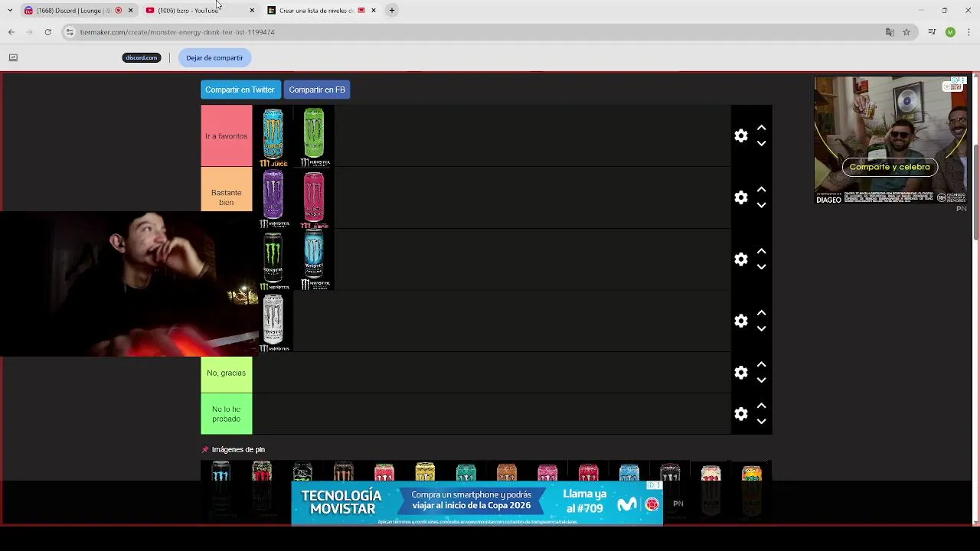The height and width of the screenshot is (551, 980).
Task: Move 'No, gracias' tier up
Action: [761, 364]
